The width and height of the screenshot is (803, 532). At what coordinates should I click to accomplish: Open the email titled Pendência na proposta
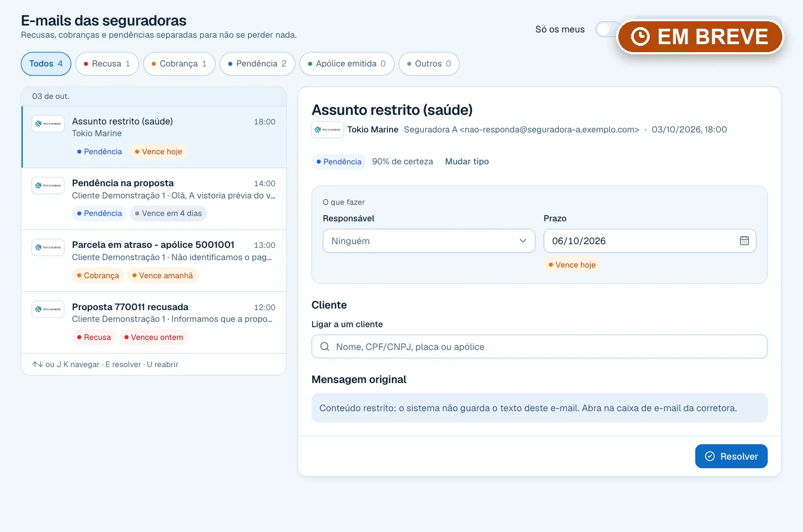coord(154,199)
